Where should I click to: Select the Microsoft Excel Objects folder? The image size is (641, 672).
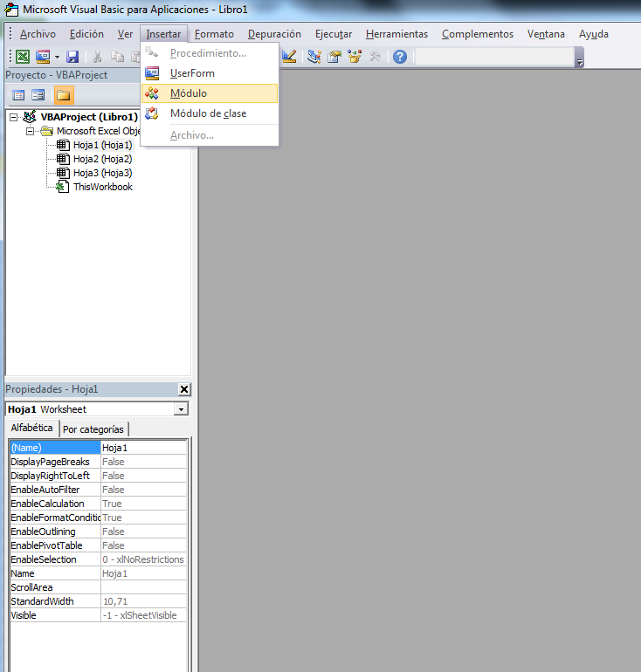98,131
